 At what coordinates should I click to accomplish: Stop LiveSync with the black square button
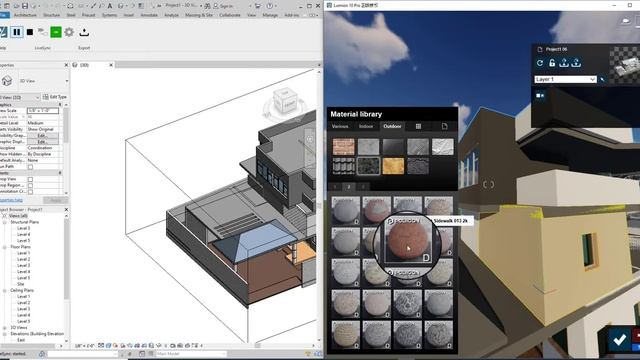(x=30, y=32)
